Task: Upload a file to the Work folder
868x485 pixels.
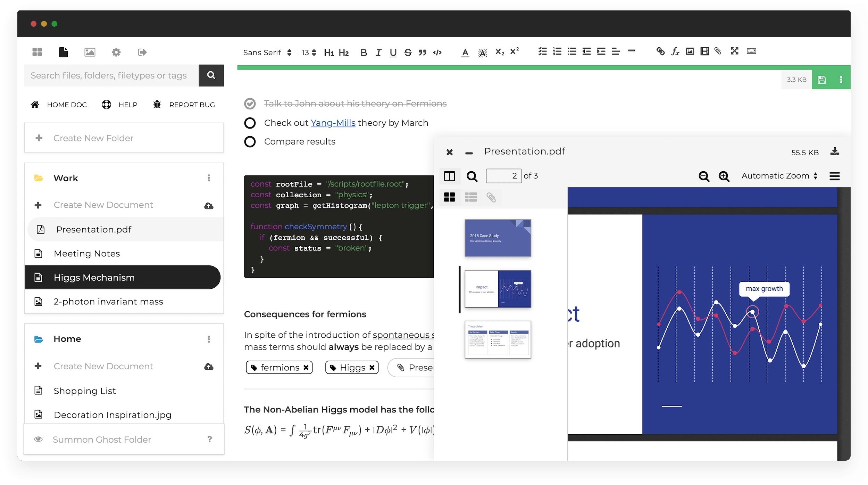Action: (x=209, y=206)
